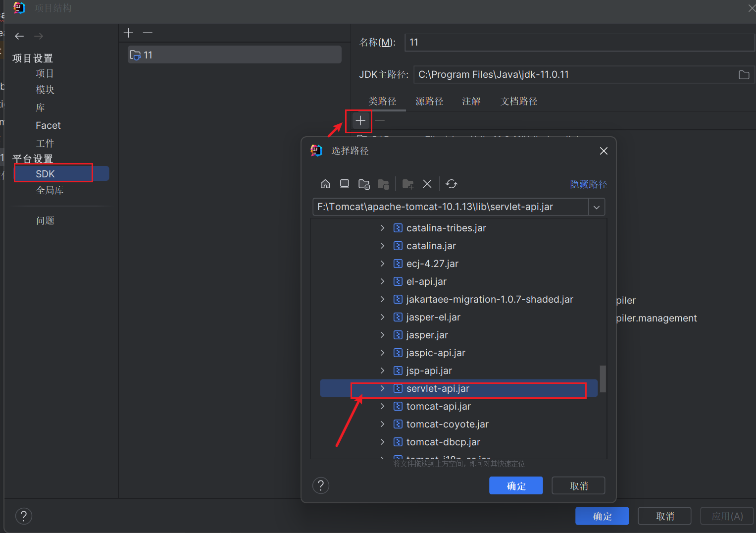This screenshot has width=756, height=533.
Task: Click the add classpath plus button
Action: point(360,120)
